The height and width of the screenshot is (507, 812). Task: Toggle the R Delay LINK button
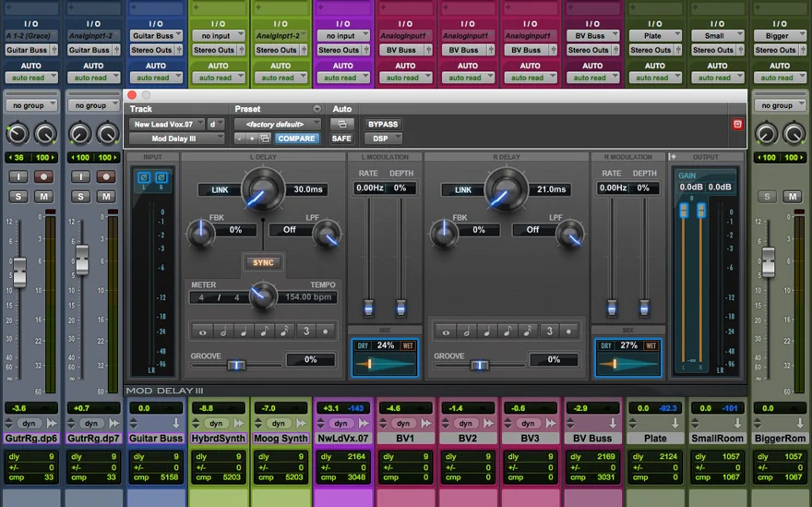click(462, 189)
